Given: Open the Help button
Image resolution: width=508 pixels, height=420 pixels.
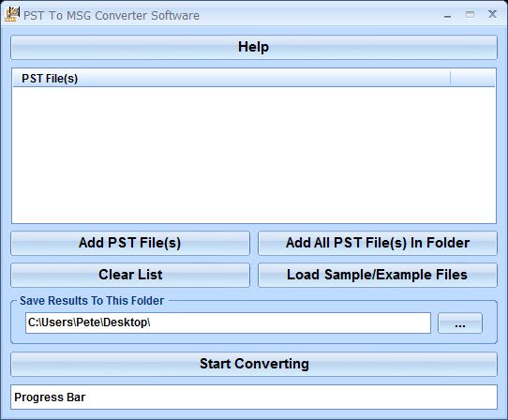Looking at the screenshot, I should tap(254, 47).
